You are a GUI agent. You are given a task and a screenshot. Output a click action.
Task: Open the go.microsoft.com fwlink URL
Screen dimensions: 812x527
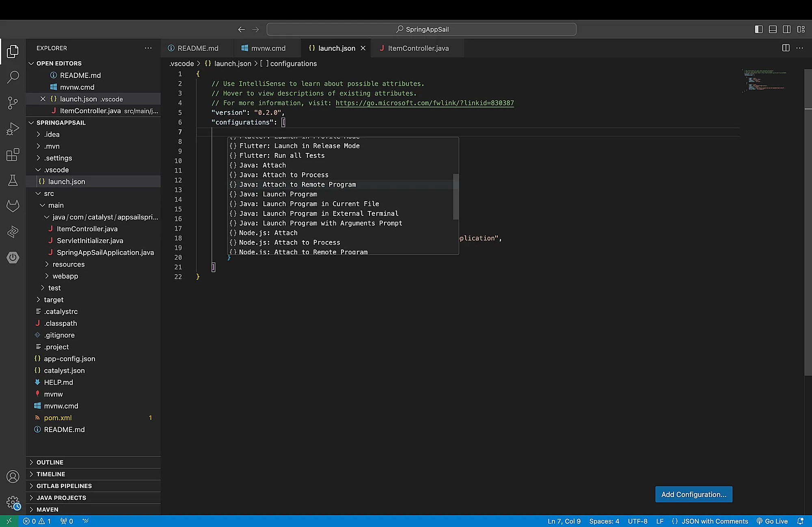(x=425, y=103)
